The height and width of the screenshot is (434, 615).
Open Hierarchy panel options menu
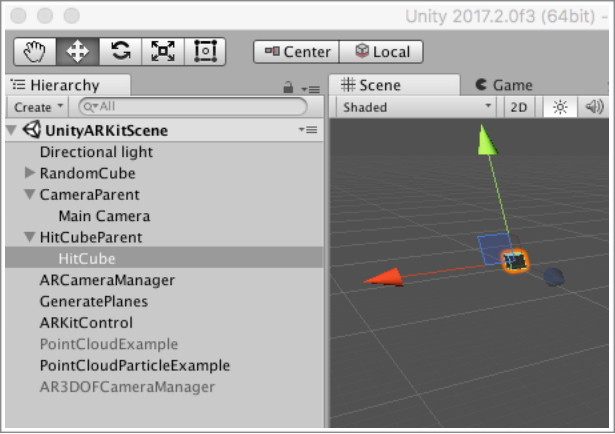point(311,89)
